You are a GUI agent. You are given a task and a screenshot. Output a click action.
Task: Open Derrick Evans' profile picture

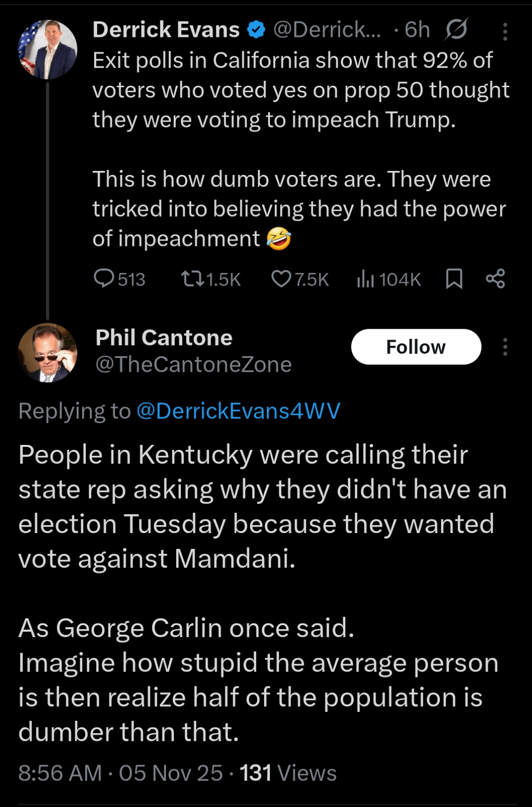(x=48, y=49)
